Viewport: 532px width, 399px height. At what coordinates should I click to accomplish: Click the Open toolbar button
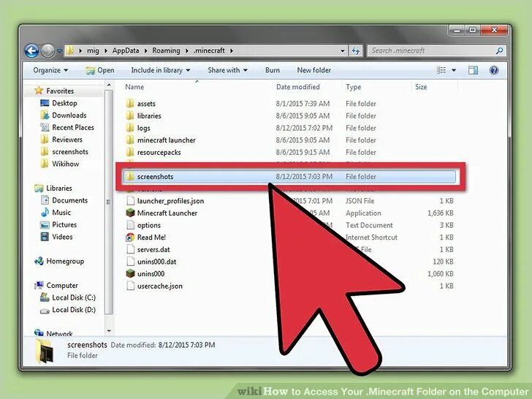100,70
